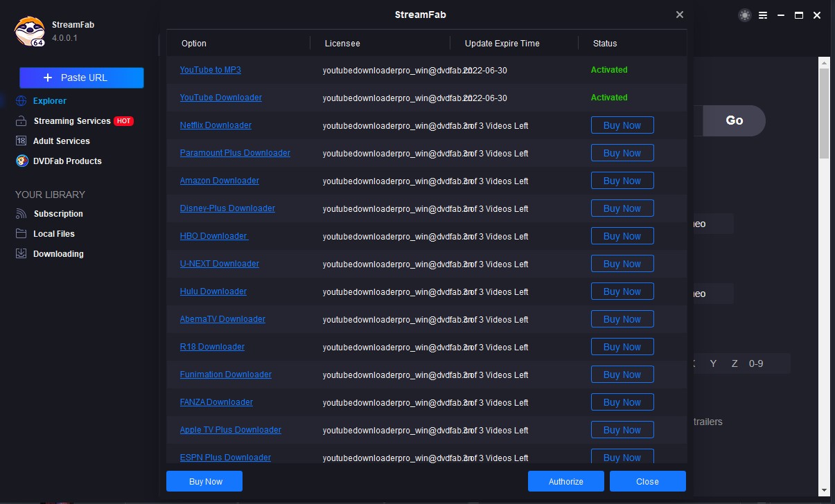Image resolution: width=835 pixels, height=504 pixels.
Task: Click the Y letter filter
Action: coord(713,363)
